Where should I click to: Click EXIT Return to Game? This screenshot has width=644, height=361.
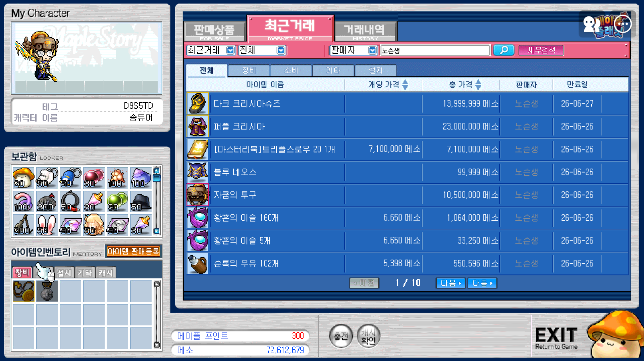click(x=556, y=339)
